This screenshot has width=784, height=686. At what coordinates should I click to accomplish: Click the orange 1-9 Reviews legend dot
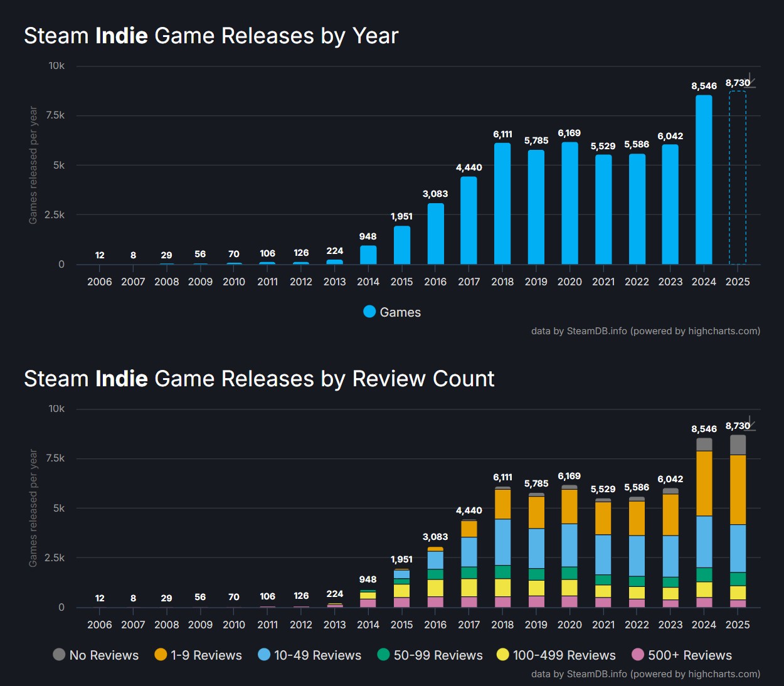161,655
